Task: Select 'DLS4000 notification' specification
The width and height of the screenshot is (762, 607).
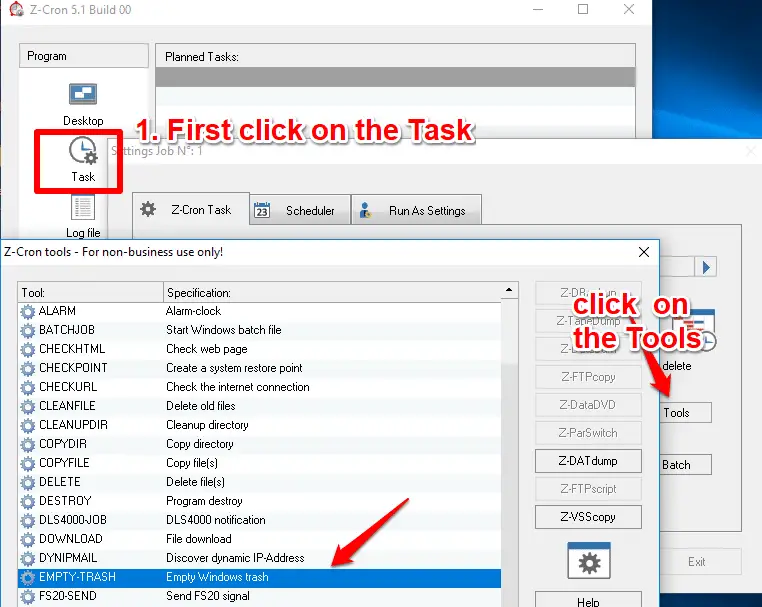Action: pyautogui.click(x=216, y=520)
